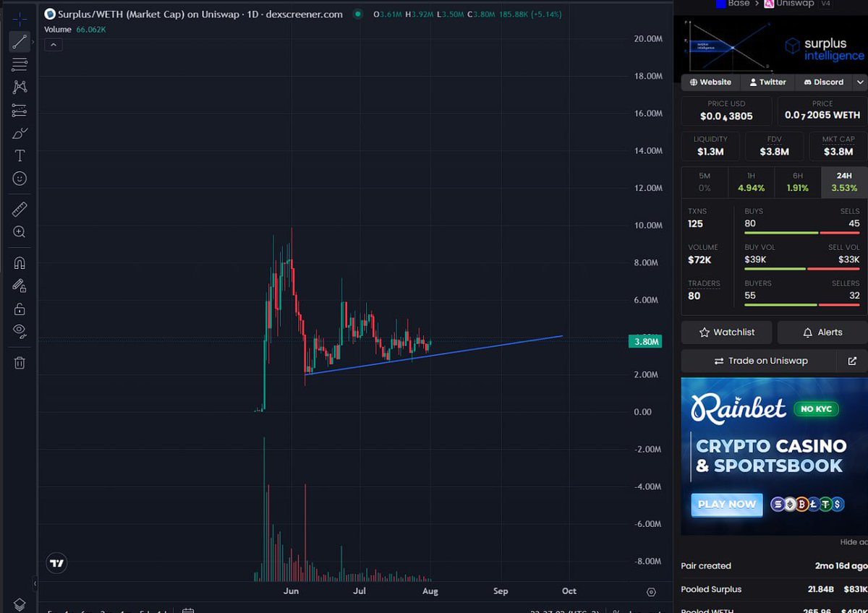Click the MKT CAP $3.8M box
The height and width of the screenshot is (613, 868).
[x=838, y=146]
